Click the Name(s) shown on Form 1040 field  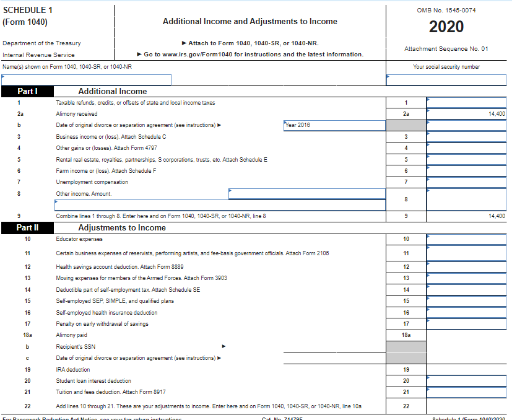click(x=87, y=79)
